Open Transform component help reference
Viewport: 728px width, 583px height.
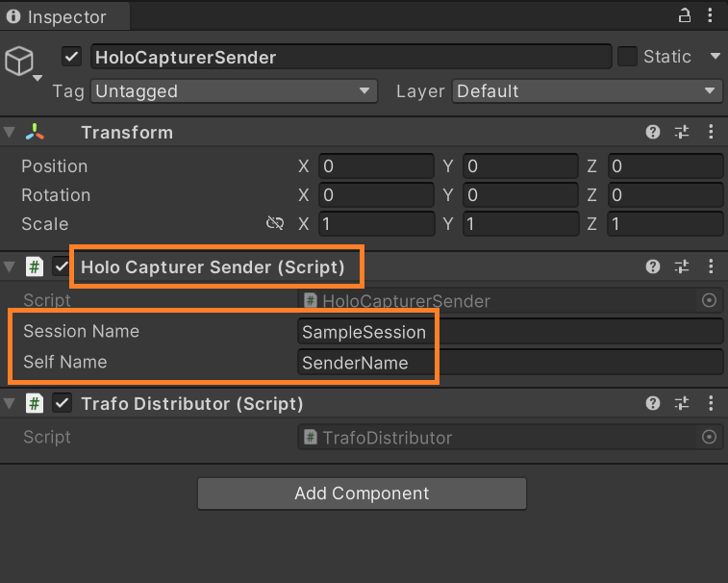pyautogui.click(x=654, y=133)
